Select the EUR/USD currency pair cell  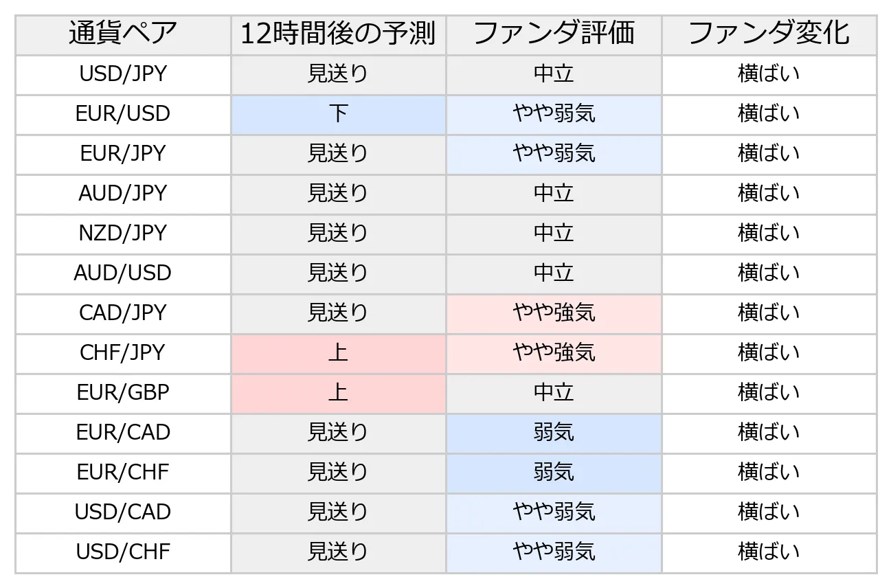pyautogui.click(x=123, y=114)
